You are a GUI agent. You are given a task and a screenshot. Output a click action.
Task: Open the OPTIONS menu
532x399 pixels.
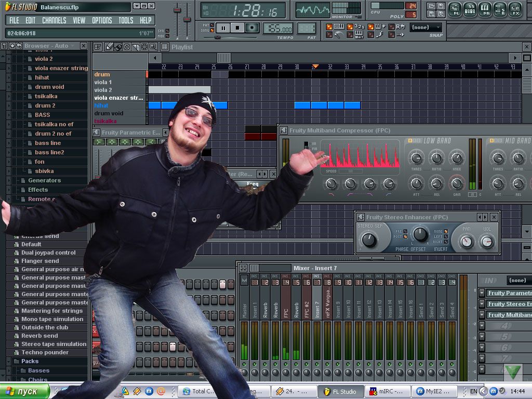click(102, 20)
